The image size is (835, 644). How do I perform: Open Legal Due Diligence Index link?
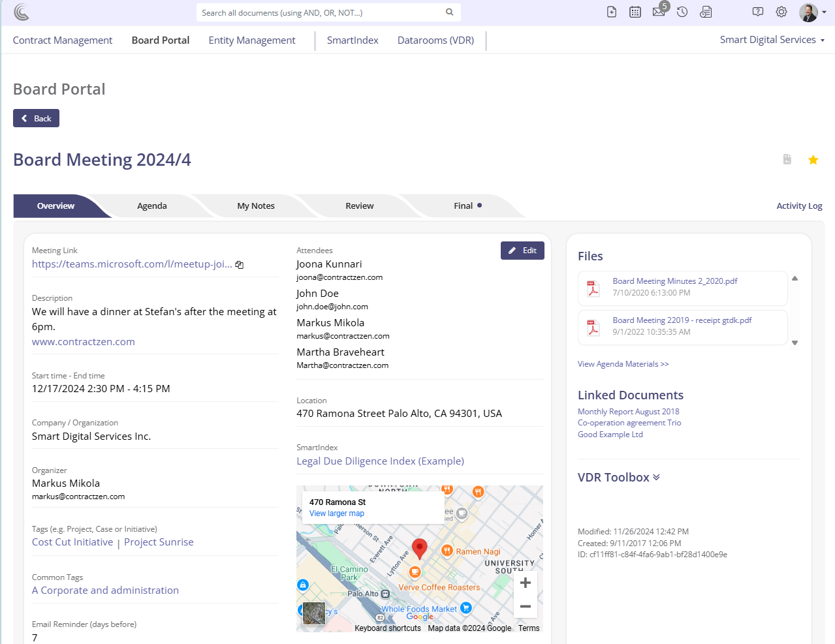[380, 461]
